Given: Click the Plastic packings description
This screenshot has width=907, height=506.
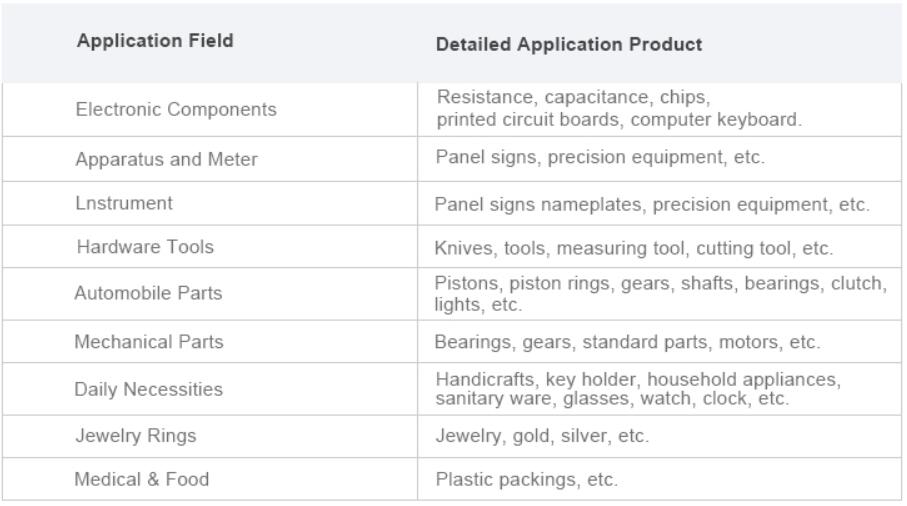Looking at the screenshot, I should point(526,480).
